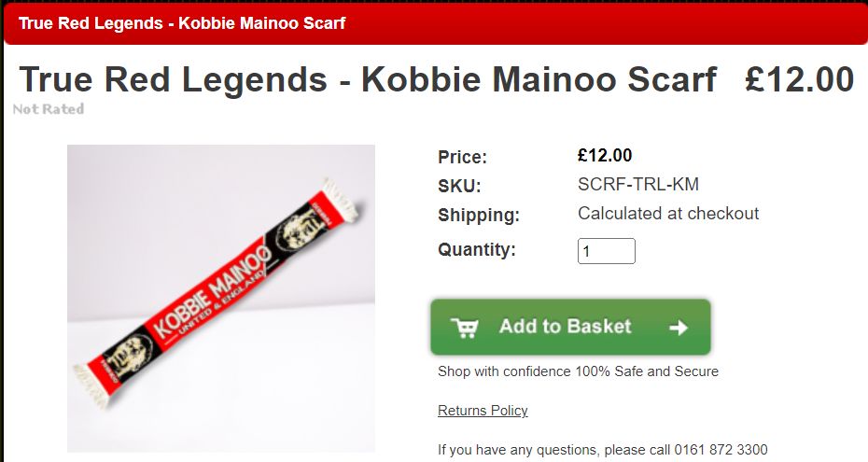Focus the Quantity input field
868x462 pixels.
(606, 251)
